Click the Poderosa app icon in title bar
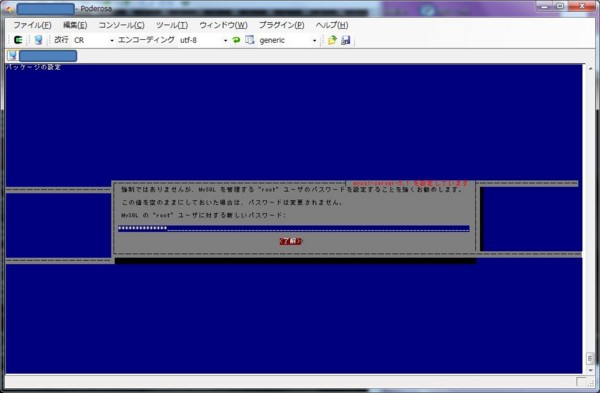Image resolution: width=600 pixels, height=393 pixels. (x=9, y=8)
